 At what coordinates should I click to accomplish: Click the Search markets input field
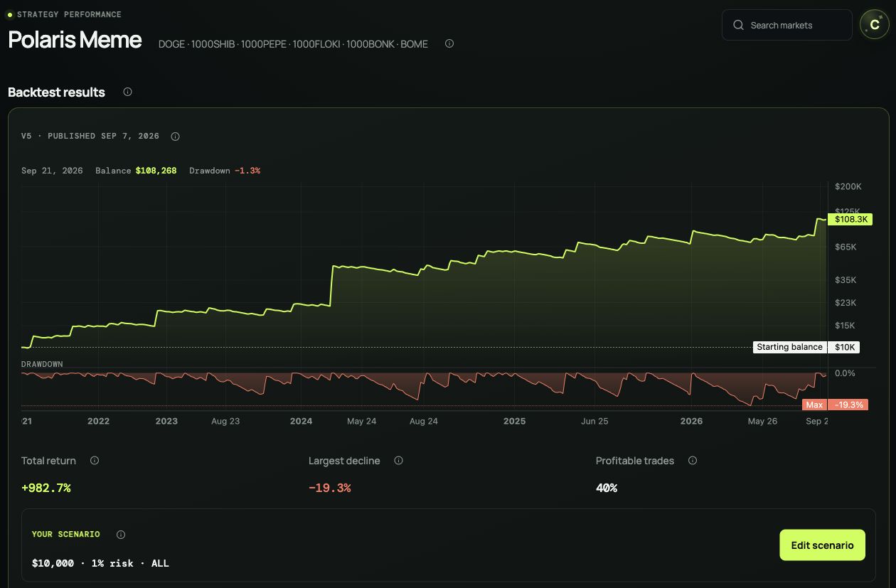[x=786, y=25]
